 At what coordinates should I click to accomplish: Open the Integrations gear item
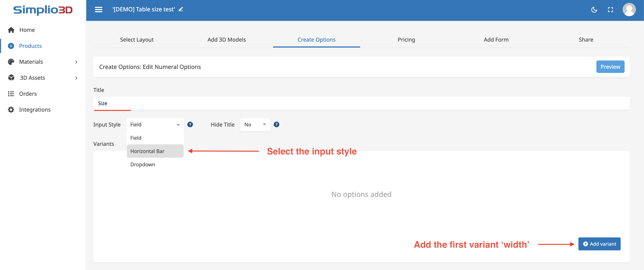click(x=34, y=110)
